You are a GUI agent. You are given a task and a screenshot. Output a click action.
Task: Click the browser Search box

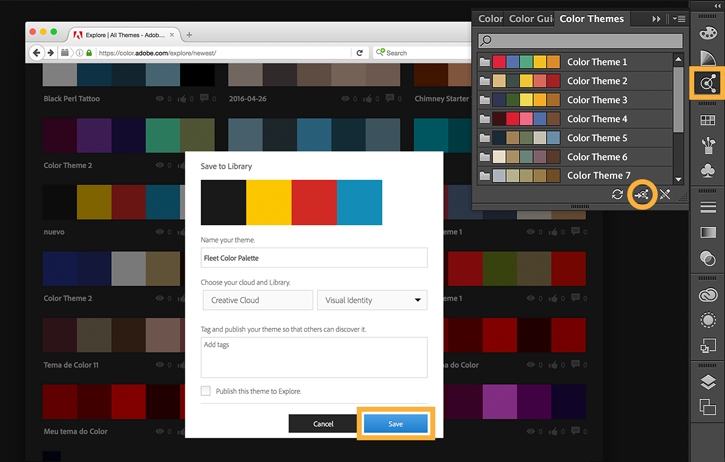point(421,53)
